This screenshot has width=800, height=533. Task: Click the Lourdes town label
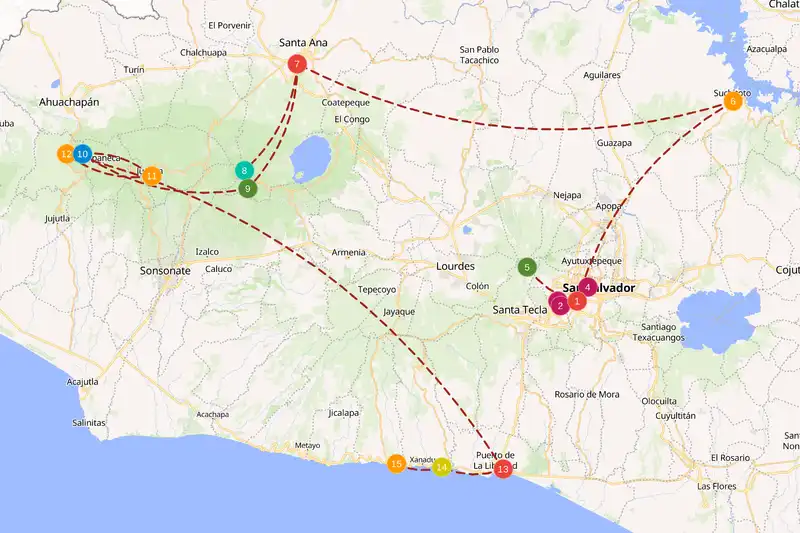(x=455, y=266)
